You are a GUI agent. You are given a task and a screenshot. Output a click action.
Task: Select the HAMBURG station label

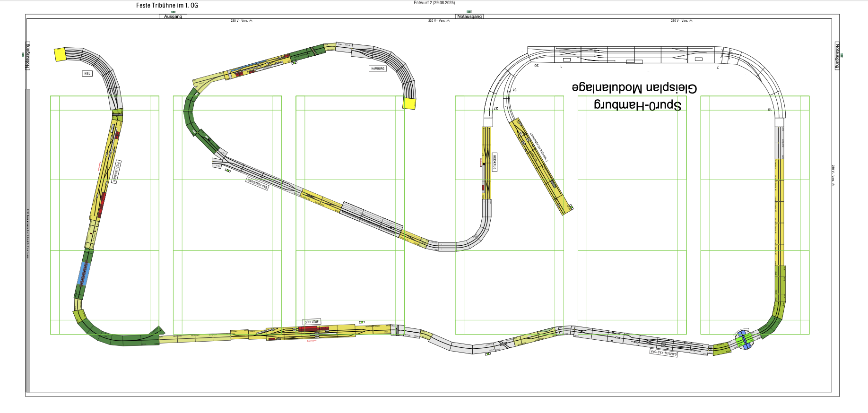tap(378, 69)
